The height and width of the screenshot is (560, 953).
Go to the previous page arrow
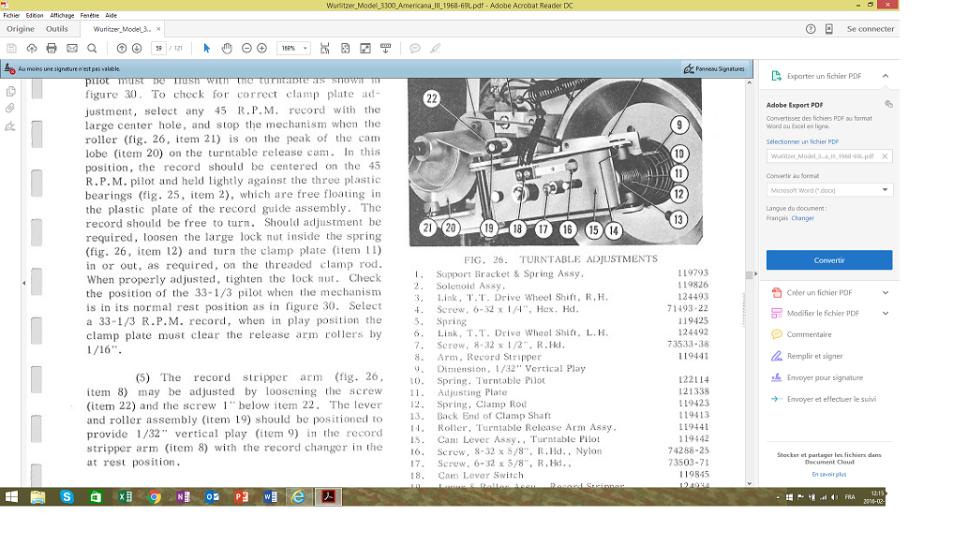[x=122, y=48]
